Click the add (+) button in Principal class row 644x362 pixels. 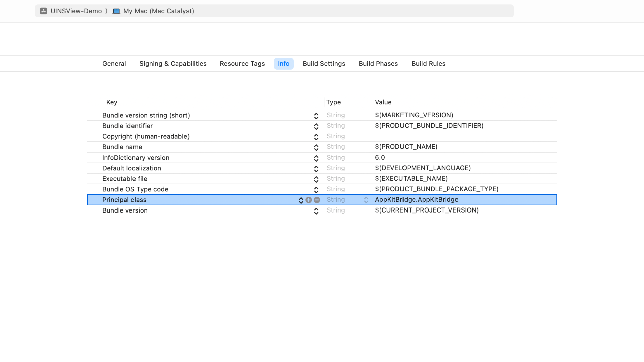309,200
